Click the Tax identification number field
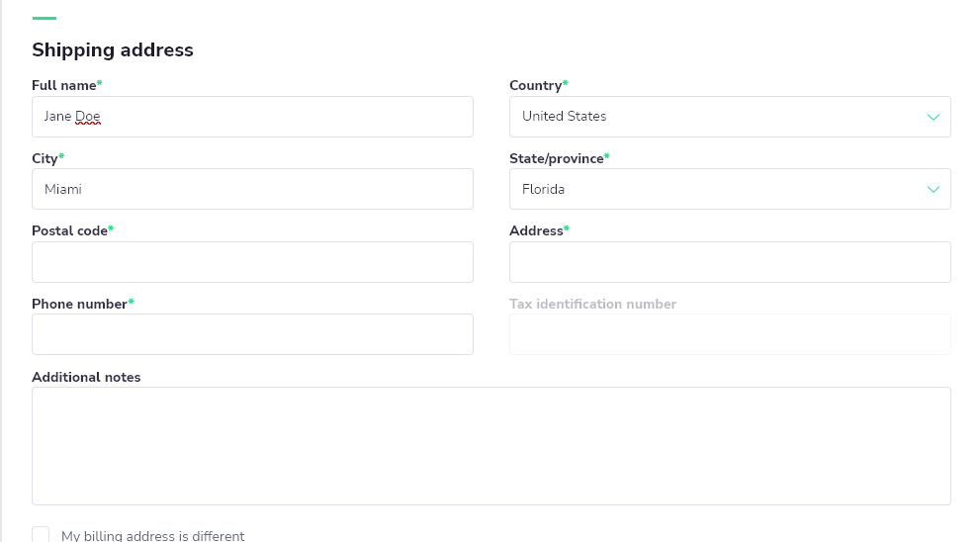The width and height of the screenshot is (980, 542). 730,334
